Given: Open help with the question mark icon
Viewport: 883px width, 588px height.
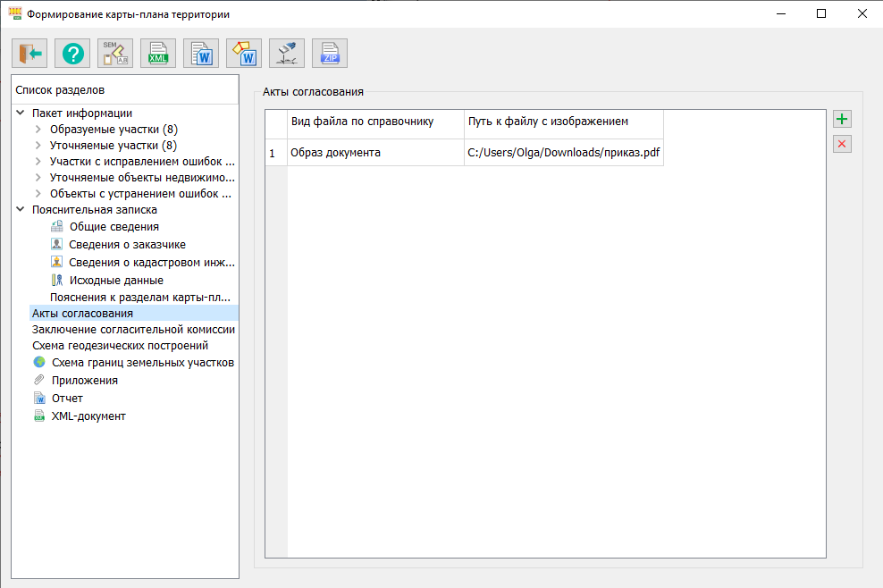Looking at the screenshot, I should pos(72,54).
